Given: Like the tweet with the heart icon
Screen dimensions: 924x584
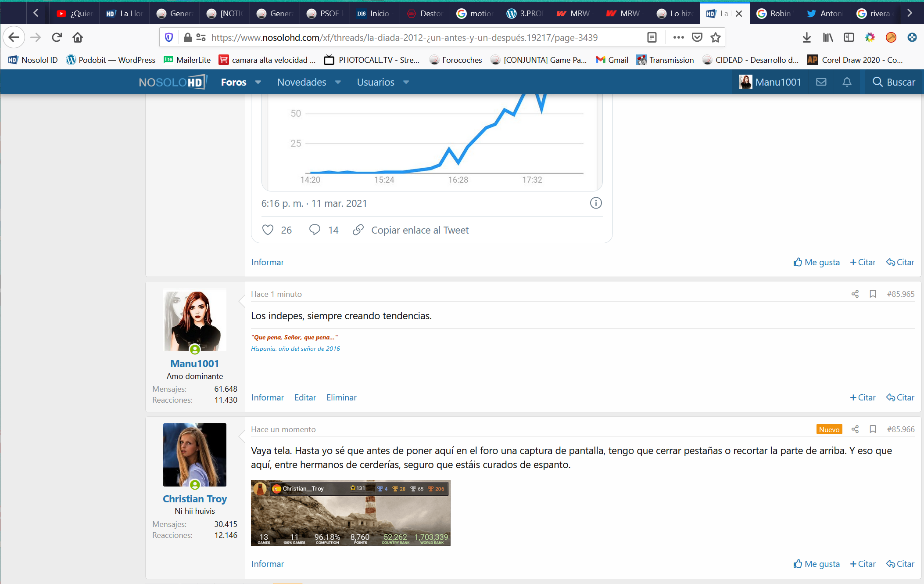Looking at the screenshot, I should click(x=268, y=230).
